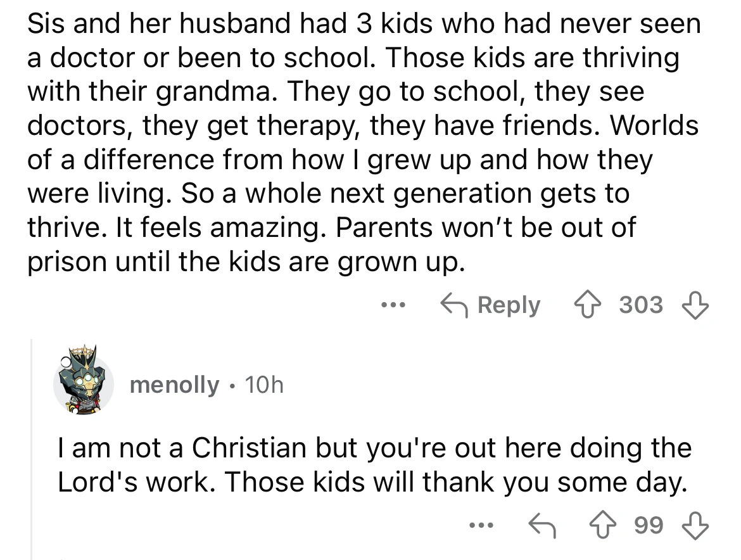The height and width of the screenshot is (560, 741).
Task: Downvote menolly's comment with 99 points
Action: (693, 525)
